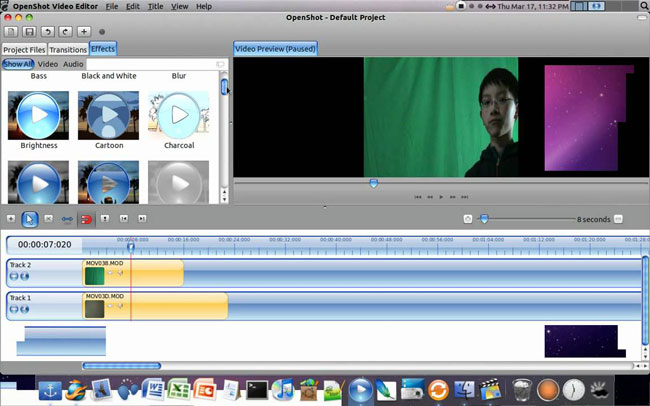Select the Brightness effect thumbnail
Image resolution: width=650 pixels, height=406 pixels.
point(39,115)
